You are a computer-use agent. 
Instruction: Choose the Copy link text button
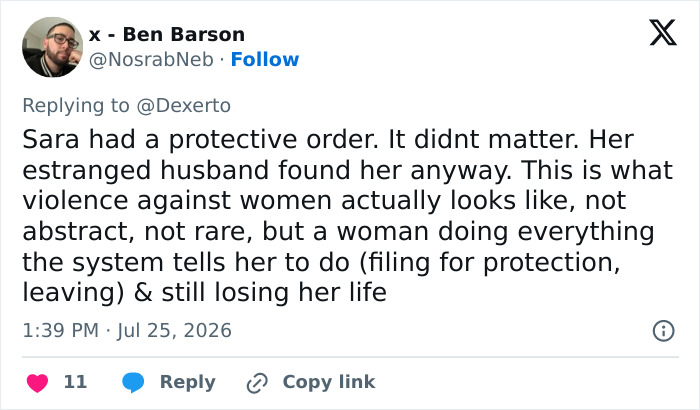[329, 382]
